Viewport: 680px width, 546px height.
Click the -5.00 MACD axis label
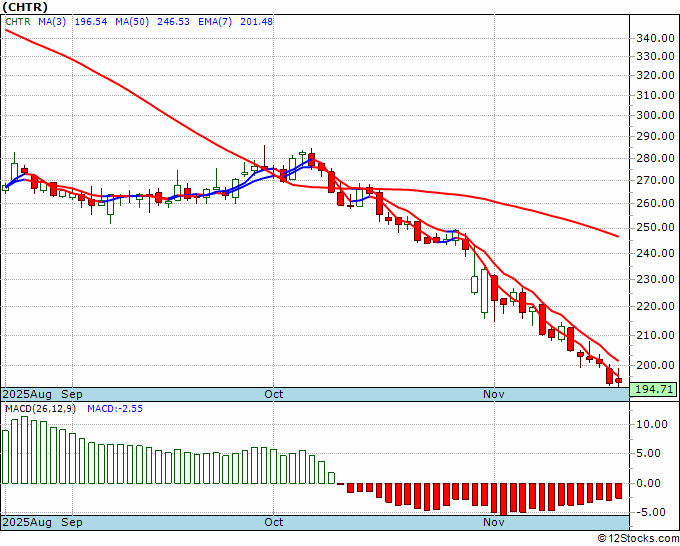[652, 512]
